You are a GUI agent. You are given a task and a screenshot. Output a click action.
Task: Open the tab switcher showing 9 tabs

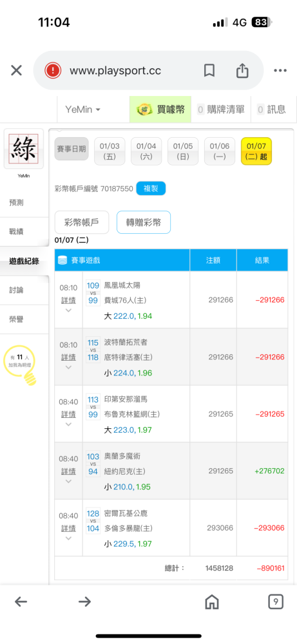tap(276, 602)
